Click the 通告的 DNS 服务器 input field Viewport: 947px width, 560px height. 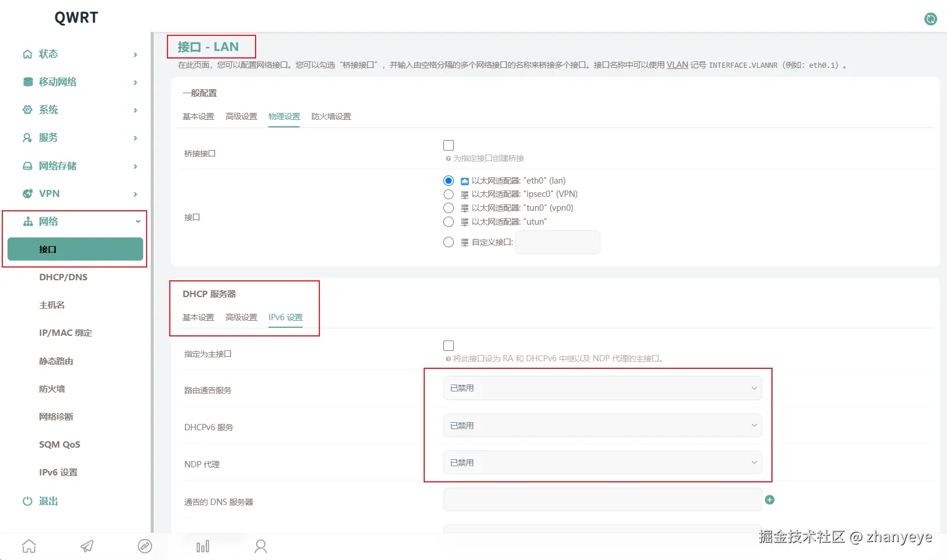click(602, 500)
